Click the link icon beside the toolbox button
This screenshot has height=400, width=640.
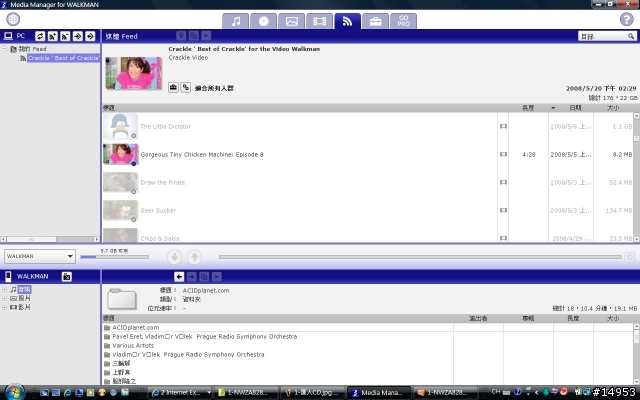186,87
